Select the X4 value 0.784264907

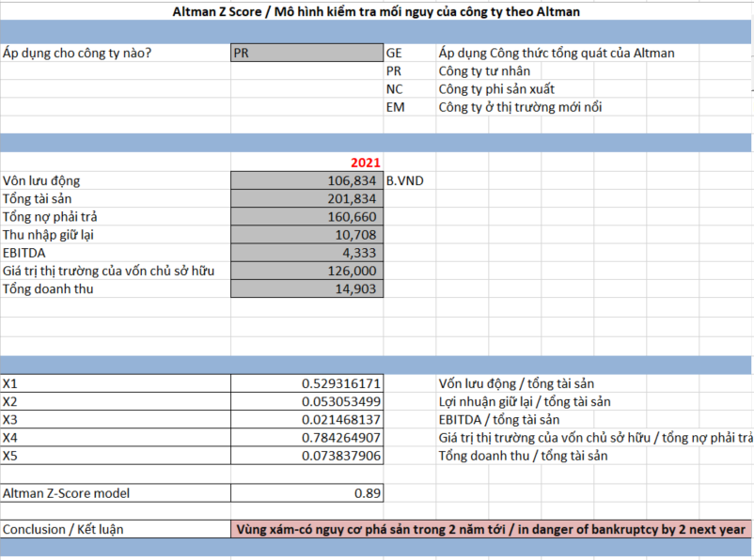point(306,438)
